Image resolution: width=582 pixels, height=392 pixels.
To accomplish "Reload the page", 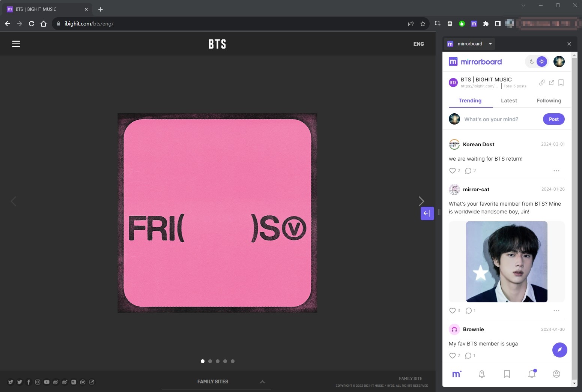I will [x=32, y=24].
